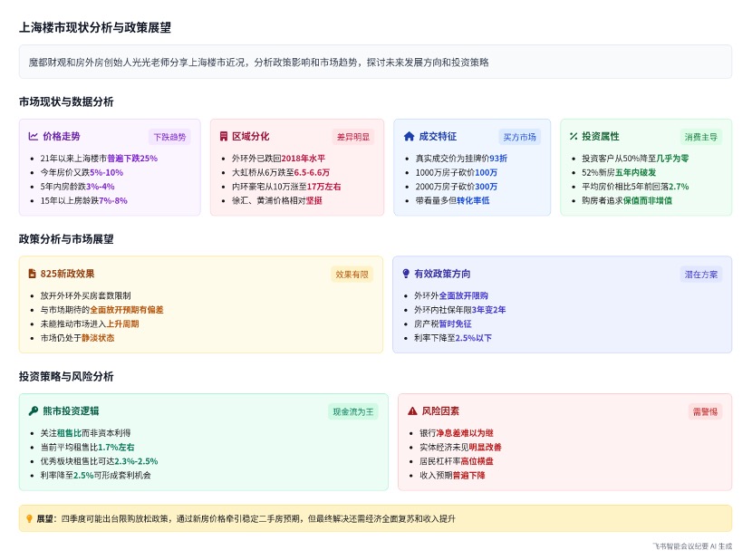Select the 现金流为王 badge

(x=352, y=411)
